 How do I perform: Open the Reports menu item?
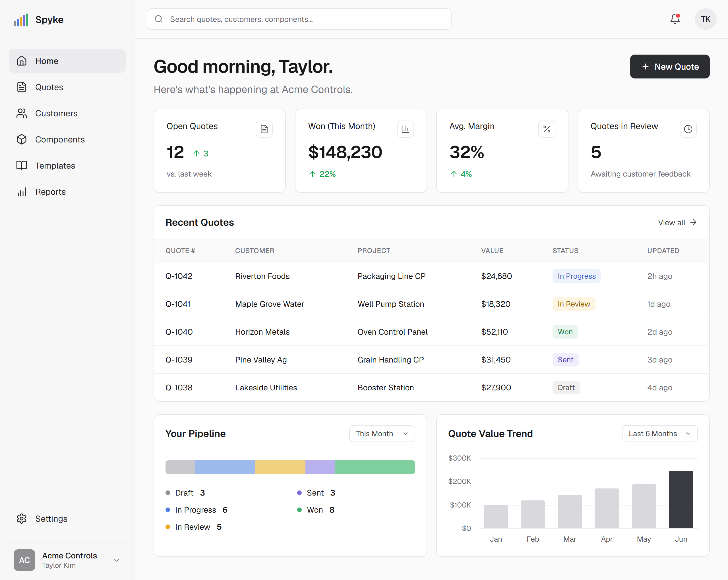click(x=67, y=192)
